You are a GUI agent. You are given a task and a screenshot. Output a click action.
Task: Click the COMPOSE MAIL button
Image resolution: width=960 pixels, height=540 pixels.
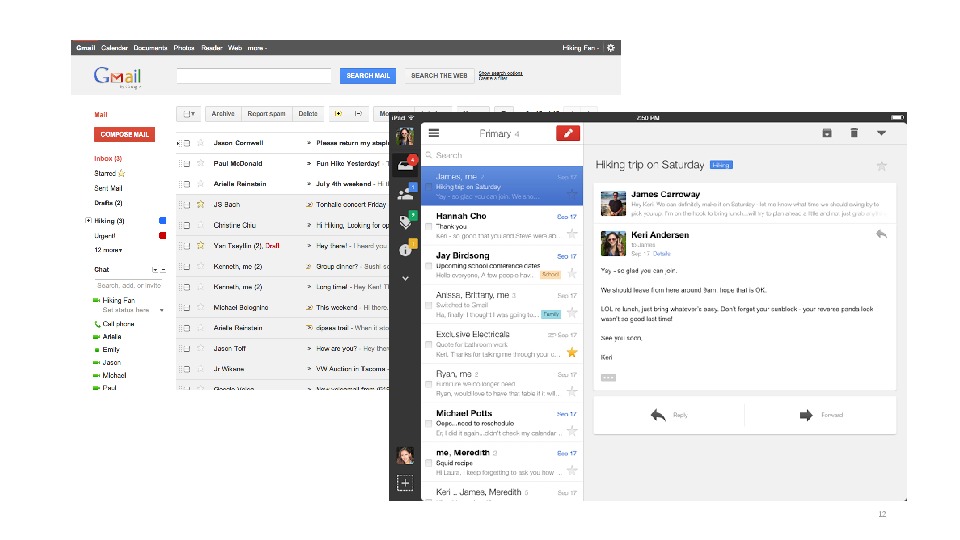pyautogui.click(x=124, y=134)
